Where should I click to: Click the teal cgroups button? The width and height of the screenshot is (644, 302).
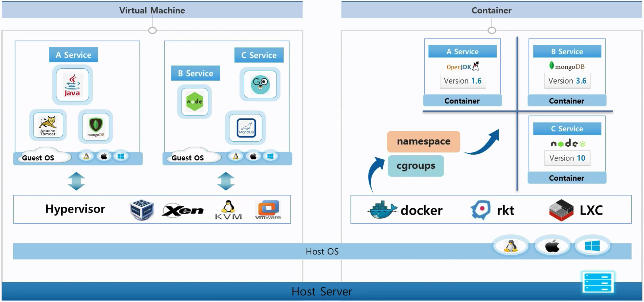[416, 166]
